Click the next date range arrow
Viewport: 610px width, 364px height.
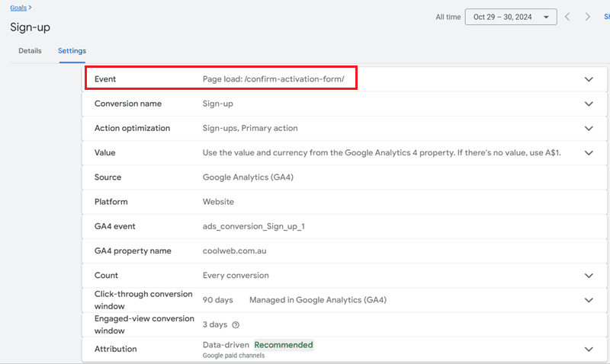[x=587, y=17]
